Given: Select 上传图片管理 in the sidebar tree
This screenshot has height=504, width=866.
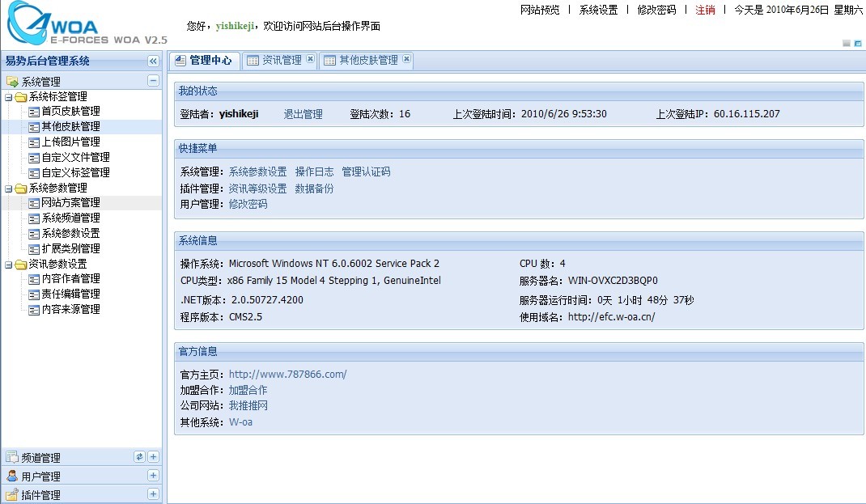Looking at the screenshot, I should (x=70, y=142).
